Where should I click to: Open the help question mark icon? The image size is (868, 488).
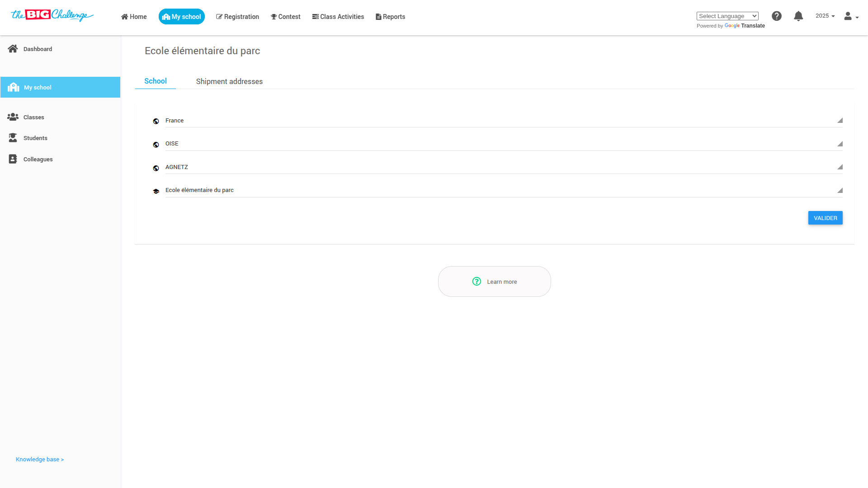coord(777,16)
